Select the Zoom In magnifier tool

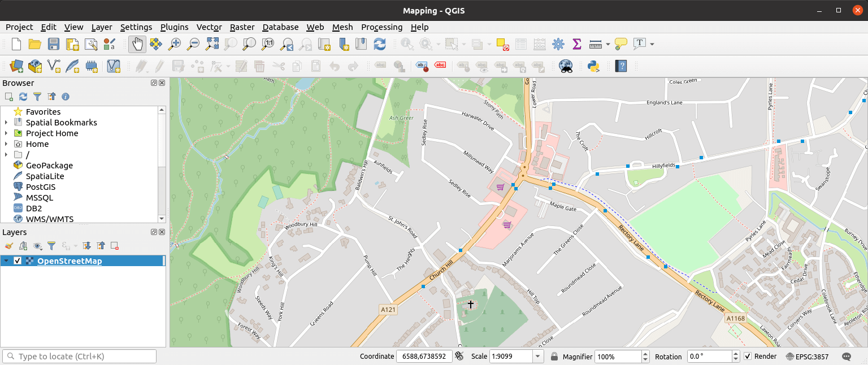click(175, 44)
